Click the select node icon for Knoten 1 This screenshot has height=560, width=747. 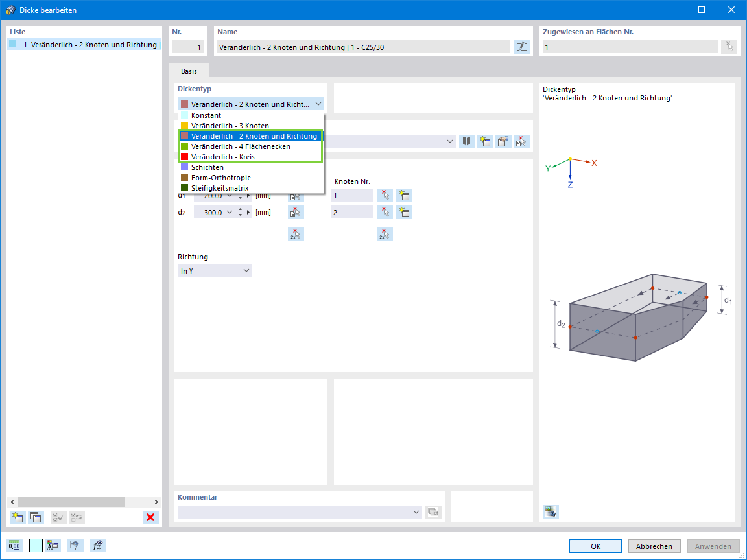tap(385, 196)
